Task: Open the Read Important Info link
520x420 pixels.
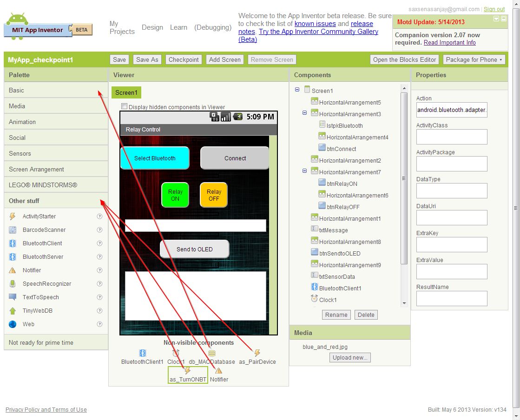Action: click(x=450, y=42)
